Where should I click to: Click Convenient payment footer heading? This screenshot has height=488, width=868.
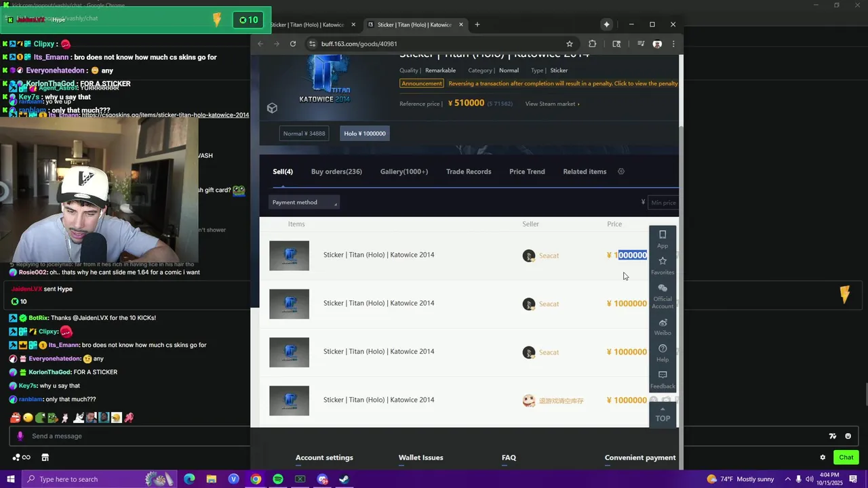tap(640, 457)
